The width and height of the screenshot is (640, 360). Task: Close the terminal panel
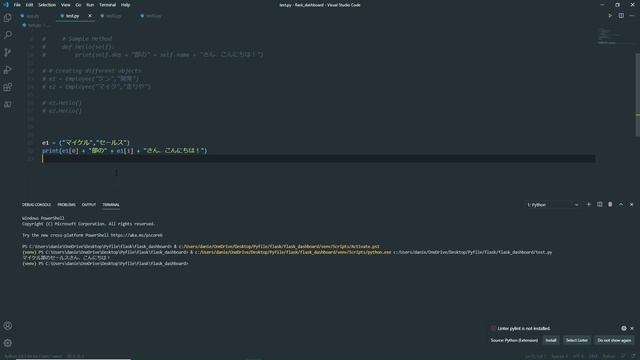pos(631,204)
